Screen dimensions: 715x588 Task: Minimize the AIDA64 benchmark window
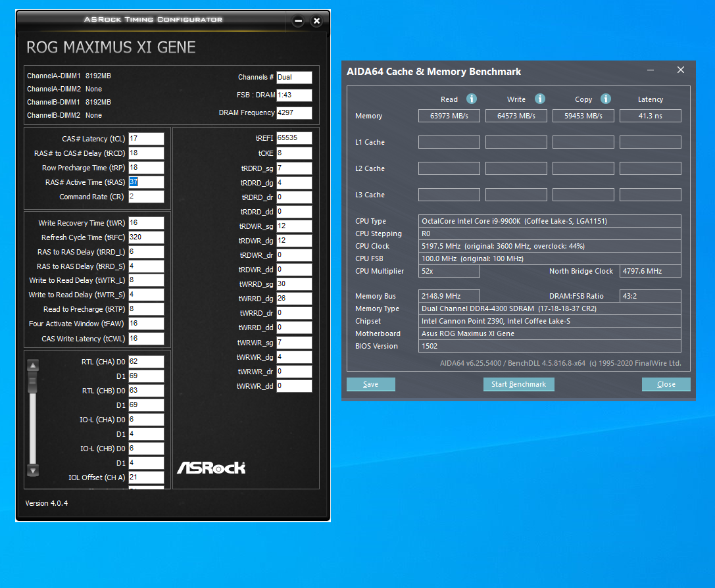click(651, 70)
